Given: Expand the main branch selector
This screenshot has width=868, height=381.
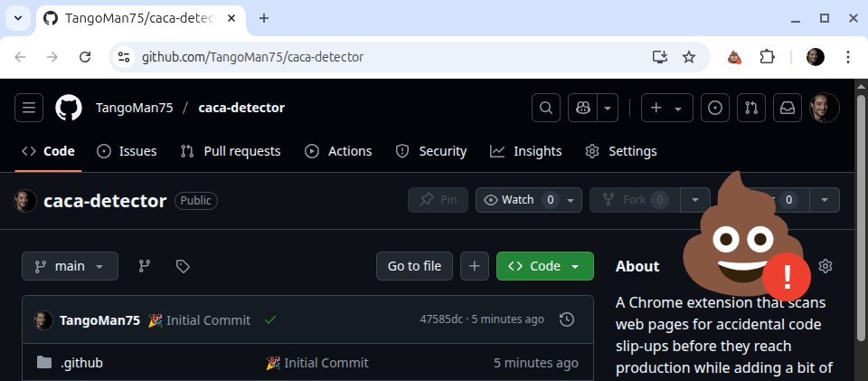Looking at the screenshot, I should click(71, 266).
